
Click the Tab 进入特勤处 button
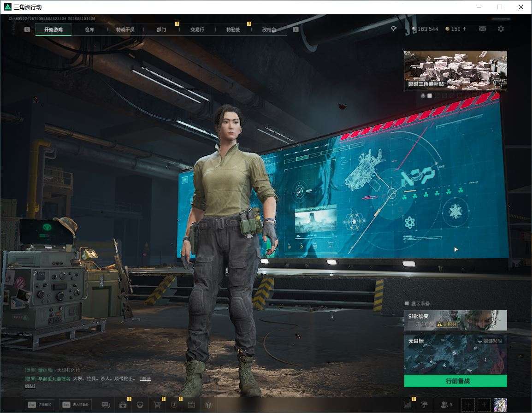[x=76, y=405]
